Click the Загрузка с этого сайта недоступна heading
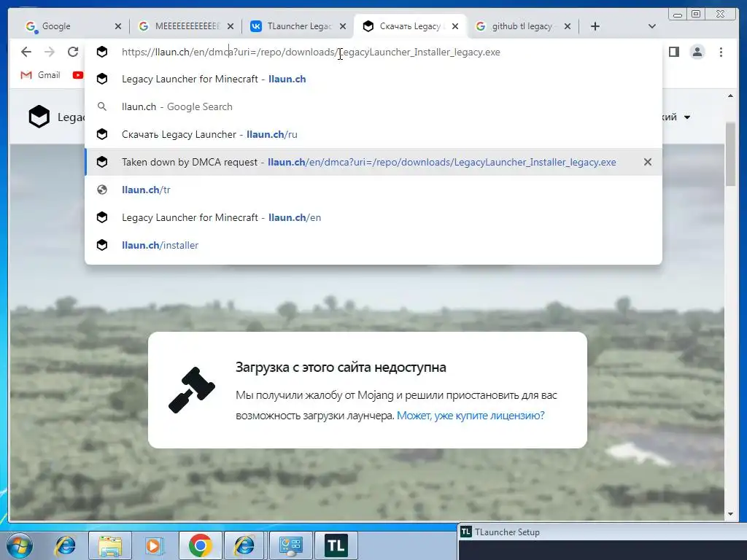Image resolution: width=747 pixels, height=560 pixels. [341, 367]
